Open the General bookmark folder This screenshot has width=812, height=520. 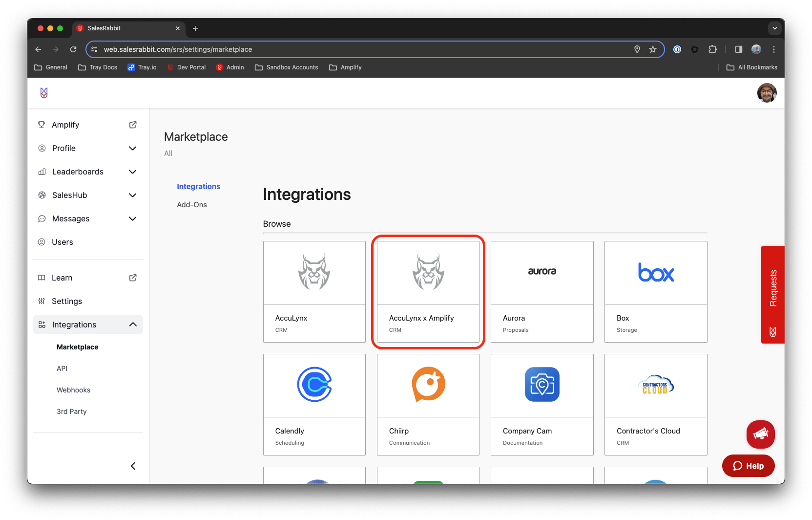(51, 67)
